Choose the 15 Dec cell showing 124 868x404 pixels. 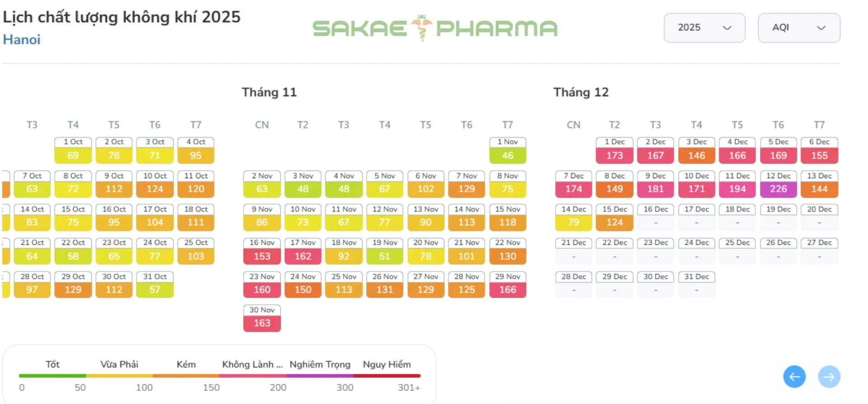[x=614, y=218]
